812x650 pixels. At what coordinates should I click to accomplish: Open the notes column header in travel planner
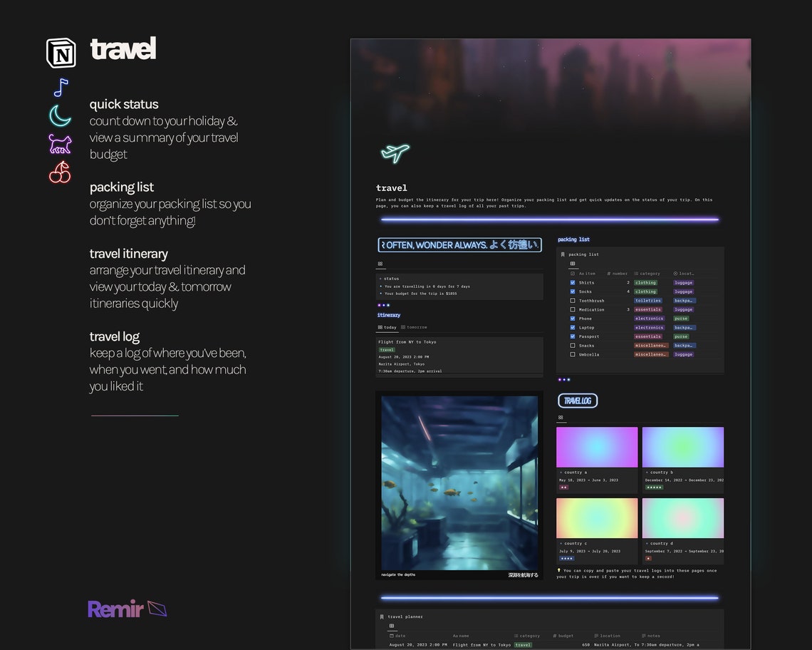651,636
